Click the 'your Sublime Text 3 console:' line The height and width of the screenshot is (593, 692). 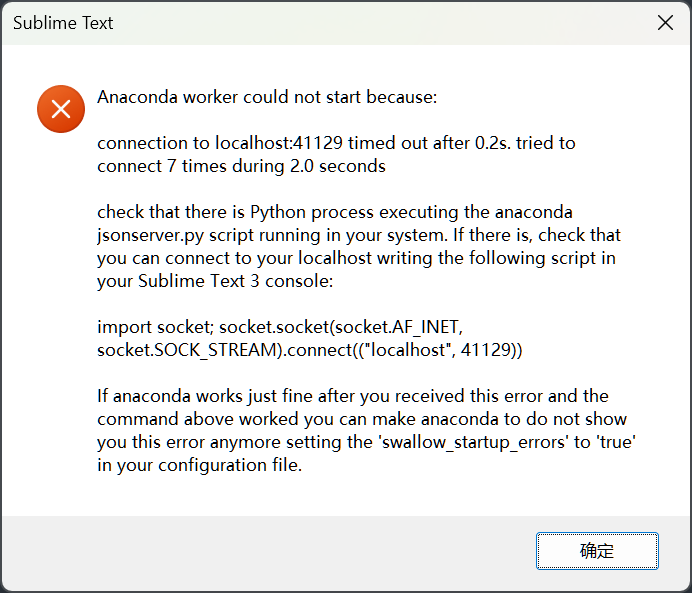[x=215, y=281]
